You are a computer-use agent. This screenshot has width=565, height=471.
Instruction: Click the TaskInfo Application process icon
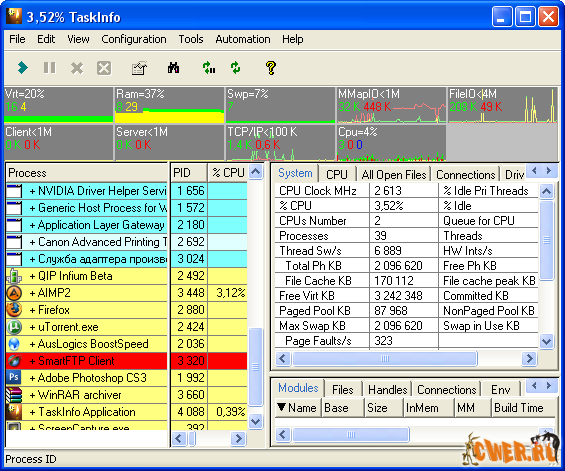click(x=14, y=412)
